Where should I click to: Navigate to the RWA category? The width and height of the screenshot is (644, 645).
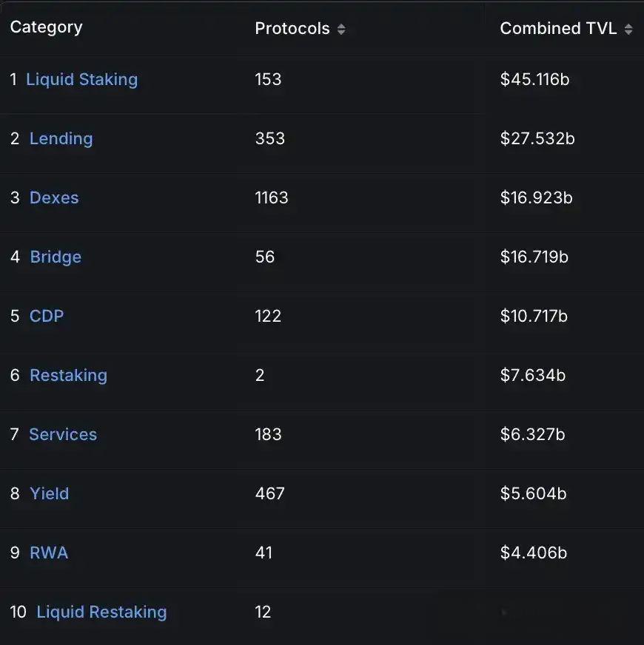pyautogui.click(x=49, y=553)
